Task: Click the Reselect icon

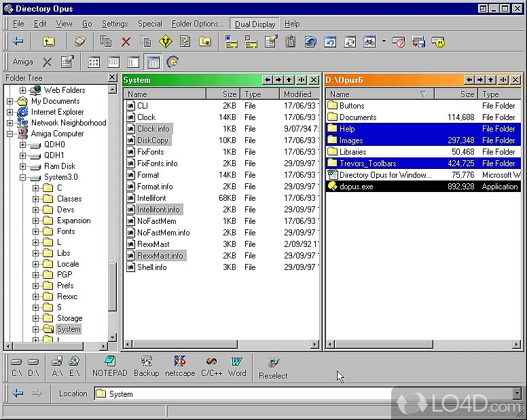Action: point(273,368)
